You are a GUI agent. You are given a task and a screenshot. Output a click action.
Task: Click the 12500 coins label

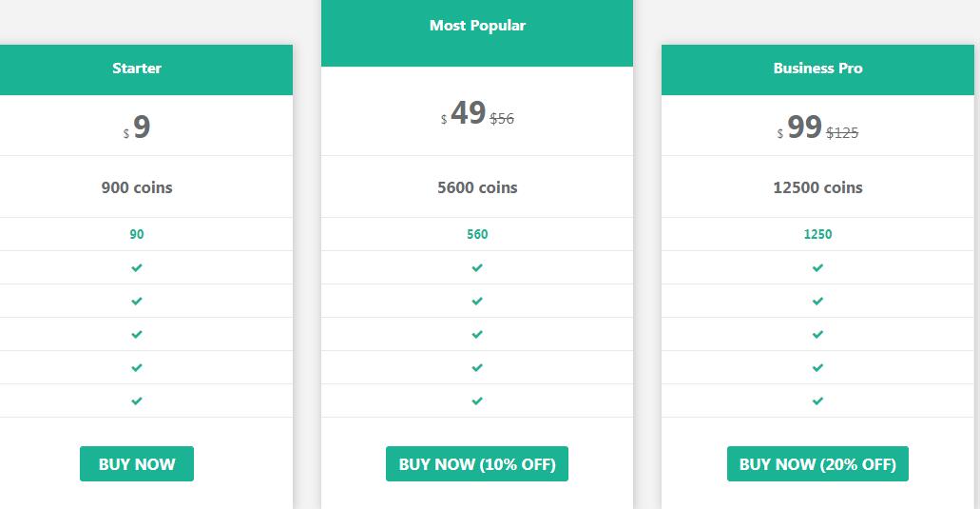[x=817, y=187]
